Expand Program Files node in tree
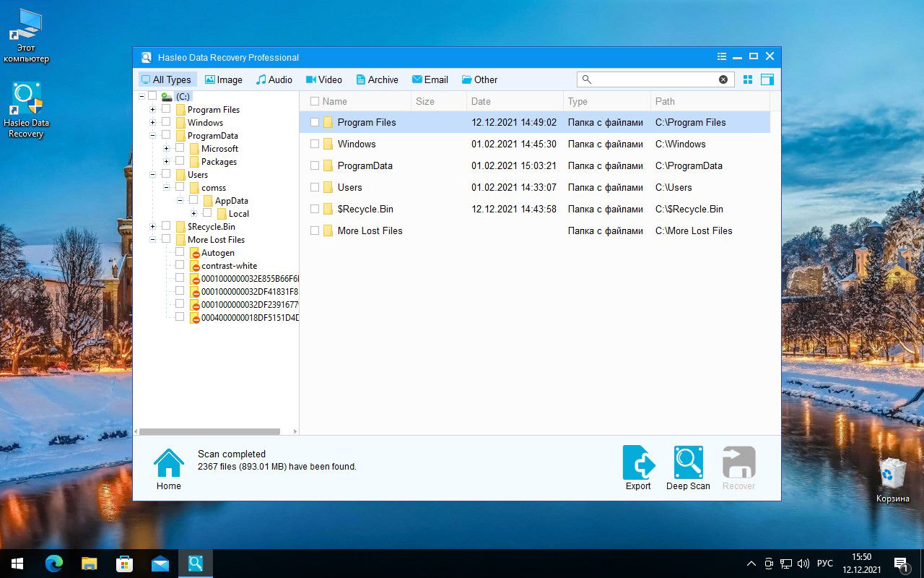 click(152, 110)
